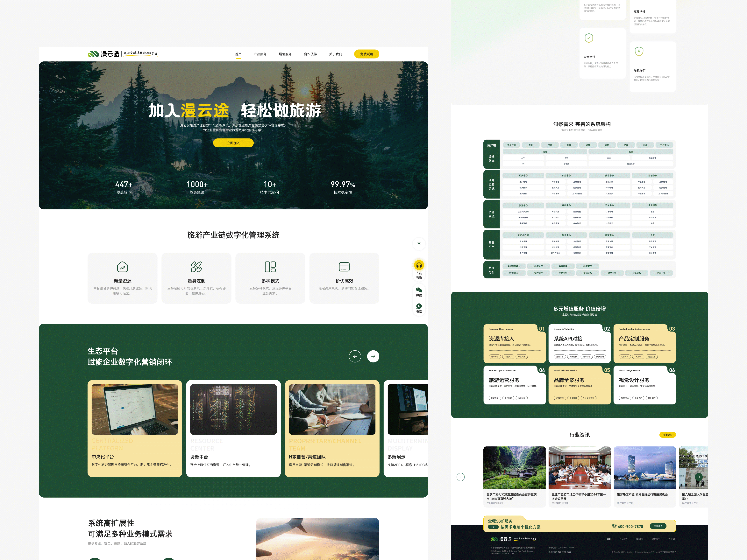Click the airplane wing image

tap(317, 539)
